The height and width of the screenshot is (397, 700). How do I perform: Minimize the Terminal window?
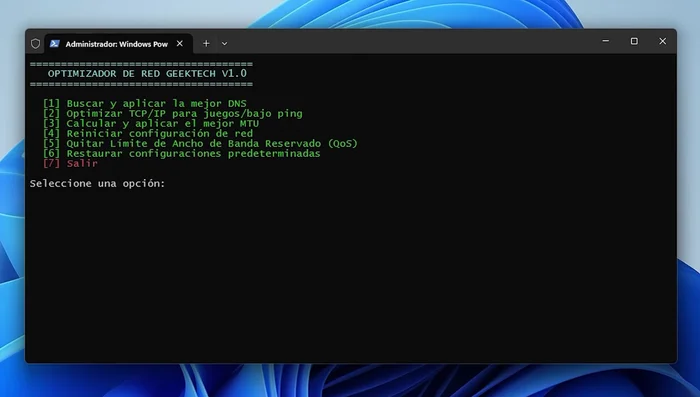tap(605, 41)
